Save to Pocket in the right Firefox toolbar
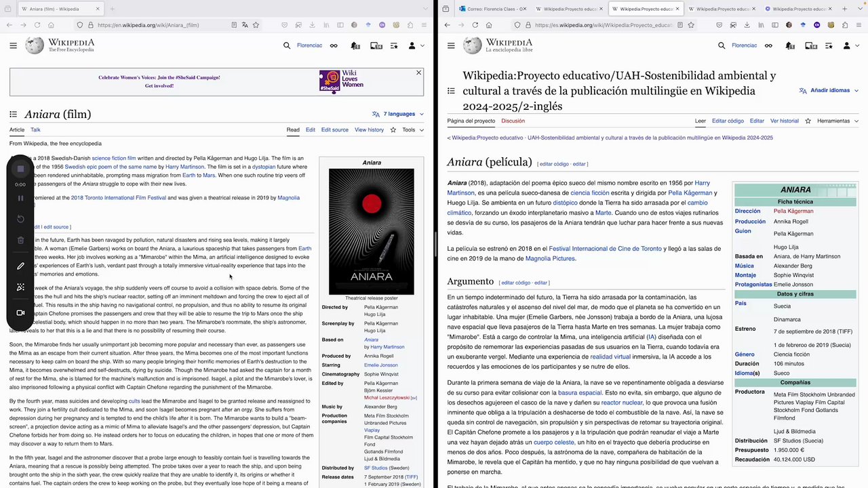The image size is (868, 488). [718, 25]
